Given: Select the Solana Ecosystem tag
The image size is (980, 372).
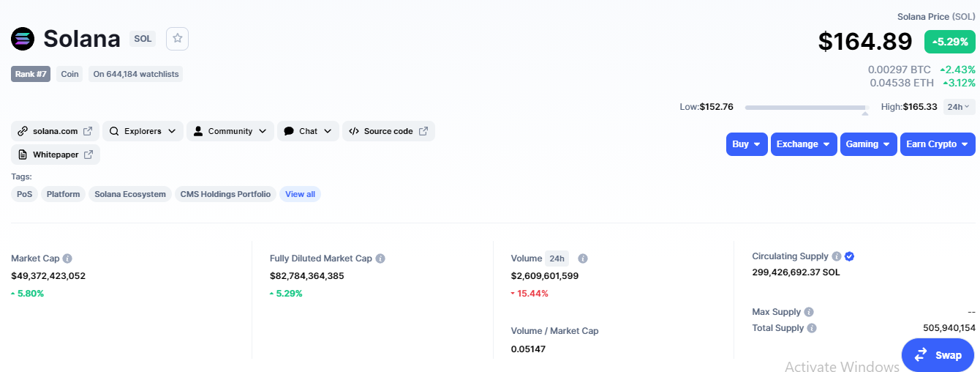Looking at the screenshot, I should pos(130,194).
